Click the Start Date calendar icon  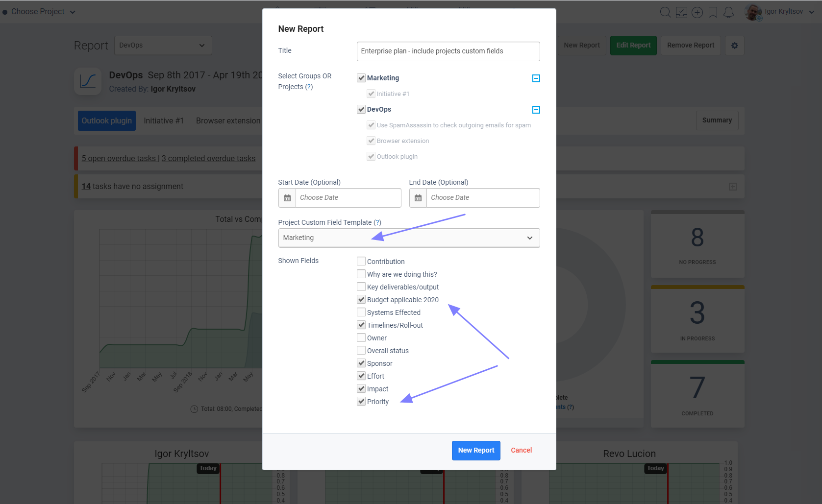(x=287, y=198)
